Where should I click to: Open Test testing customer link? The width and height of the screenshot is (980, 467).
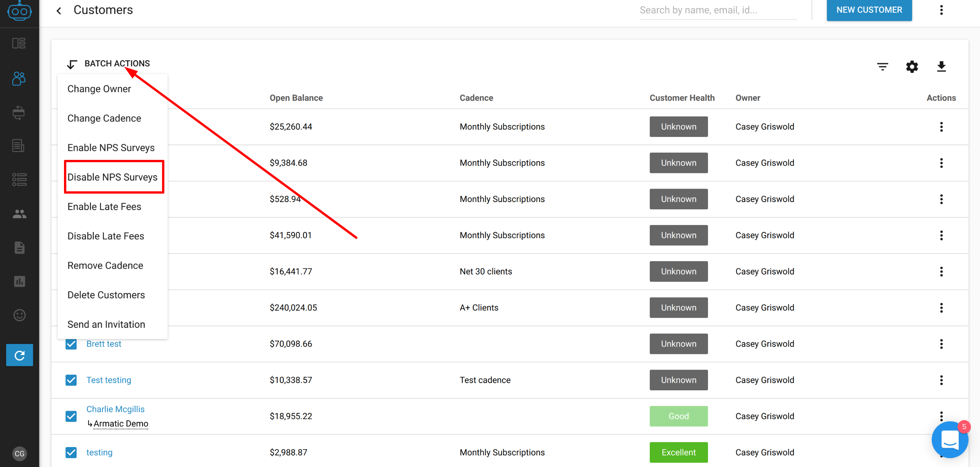tap(109, 380)
